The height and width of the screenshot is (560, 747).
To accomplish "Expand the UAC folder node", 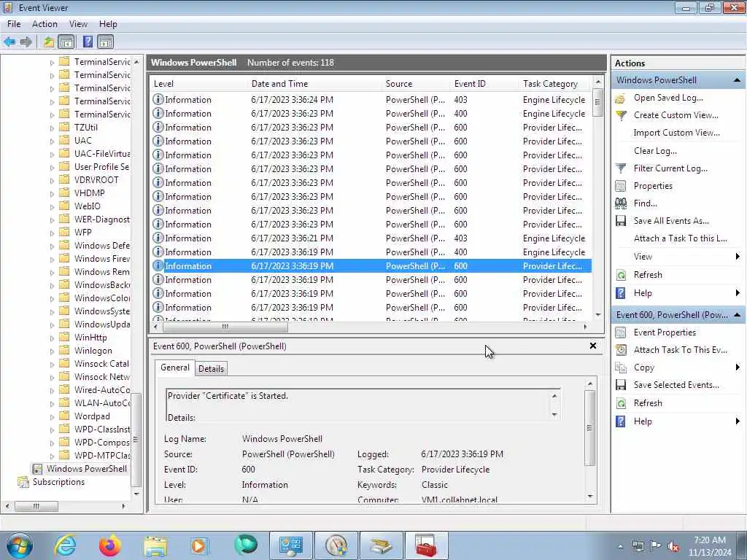I will [52, 141].
